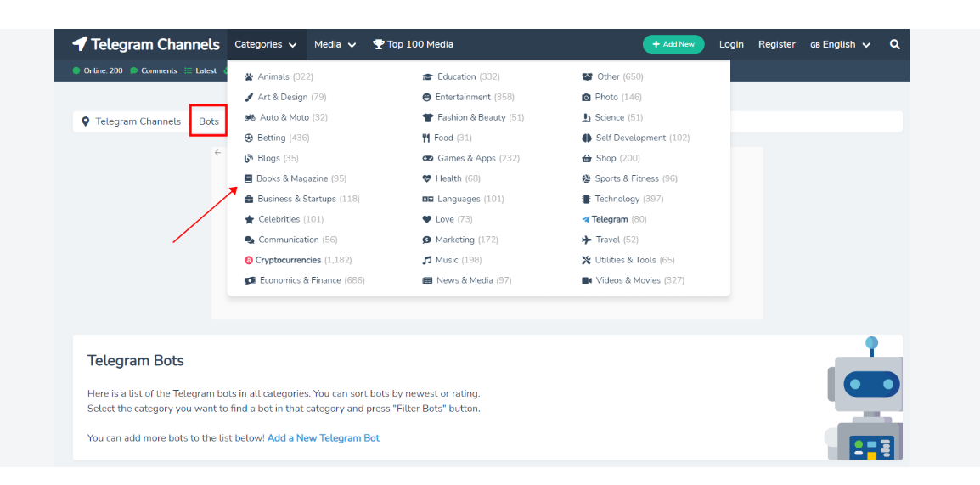Click the graduation cap icon beside Education
Viewport: 980px width, 485px height.
(x=427, y=77)
